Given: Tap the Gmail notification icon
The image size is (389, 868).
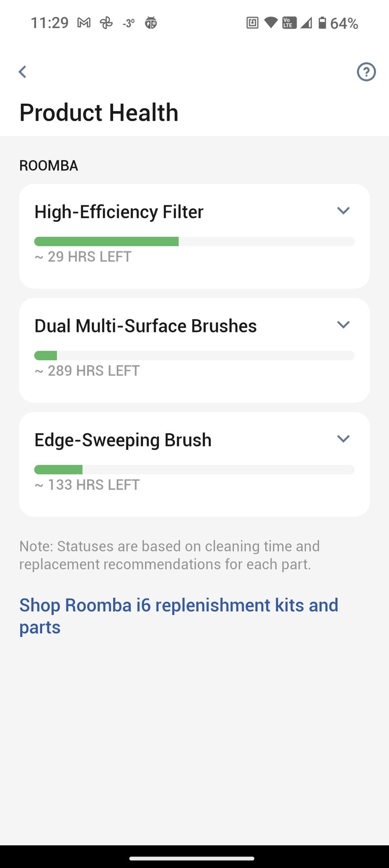Looking at the screenshot, I should pyautogui.click(x=84, y=23).
